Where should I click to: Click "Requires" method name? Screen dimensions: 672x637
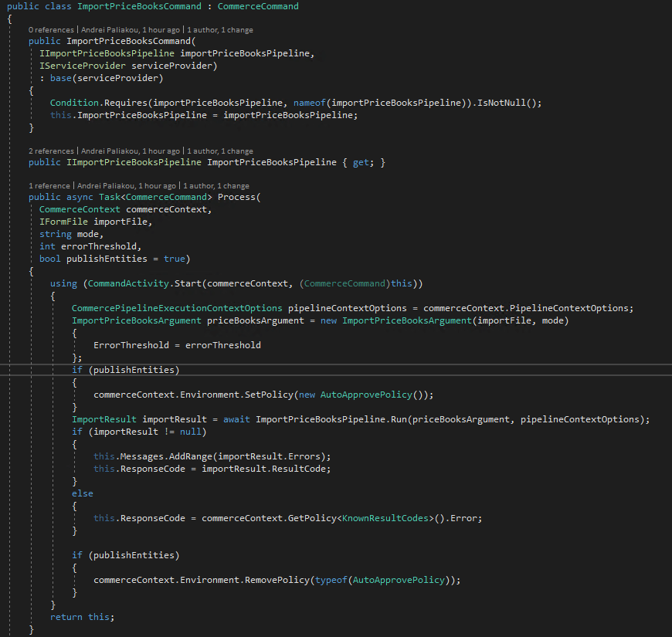[126, 103]
